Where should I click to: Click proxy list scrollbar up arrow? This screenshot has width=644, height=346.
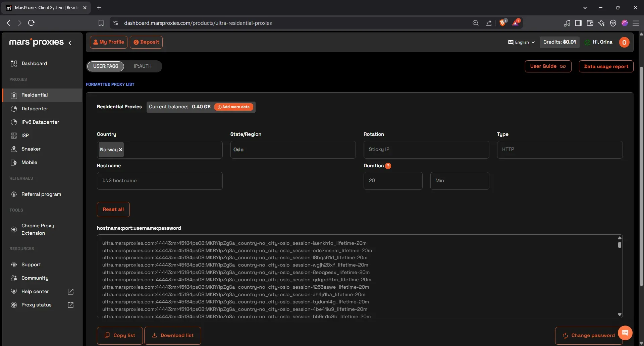pos(620,238)
